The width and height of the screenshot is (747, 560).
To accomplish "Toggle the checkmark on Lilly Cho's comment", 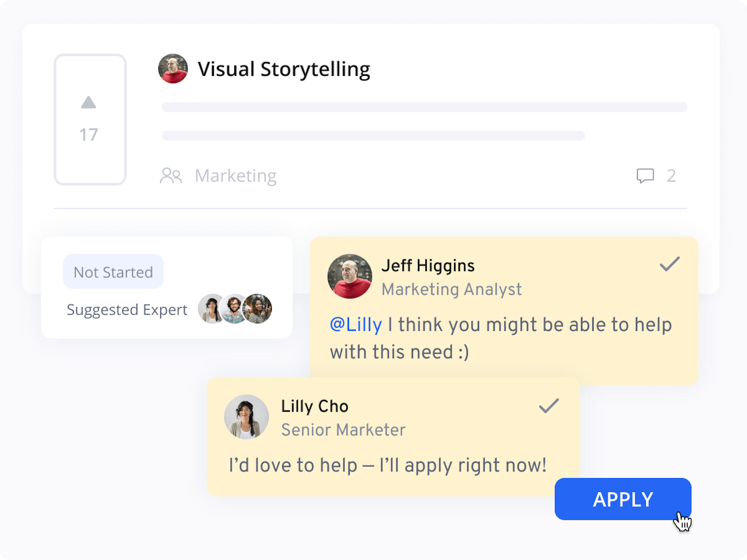I will (549, 405).
